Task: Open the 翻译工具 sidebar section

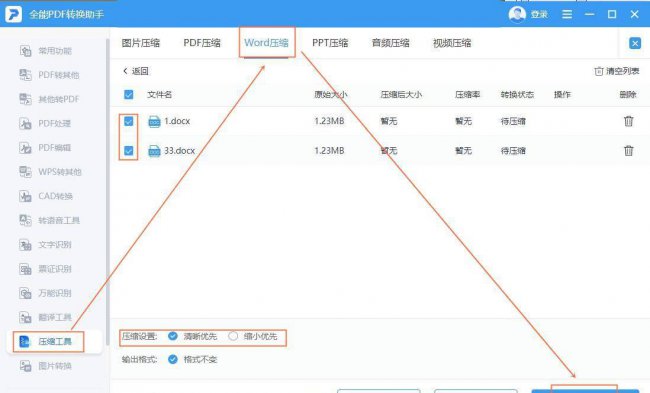Action: coord(46,318)
